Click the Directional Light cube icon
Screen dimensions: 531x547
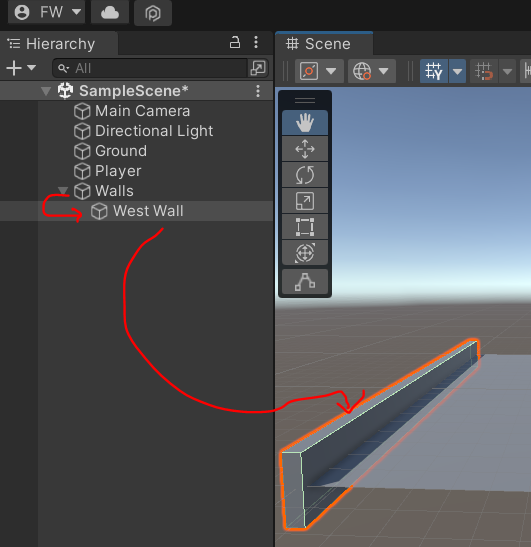tap(82, 132)
